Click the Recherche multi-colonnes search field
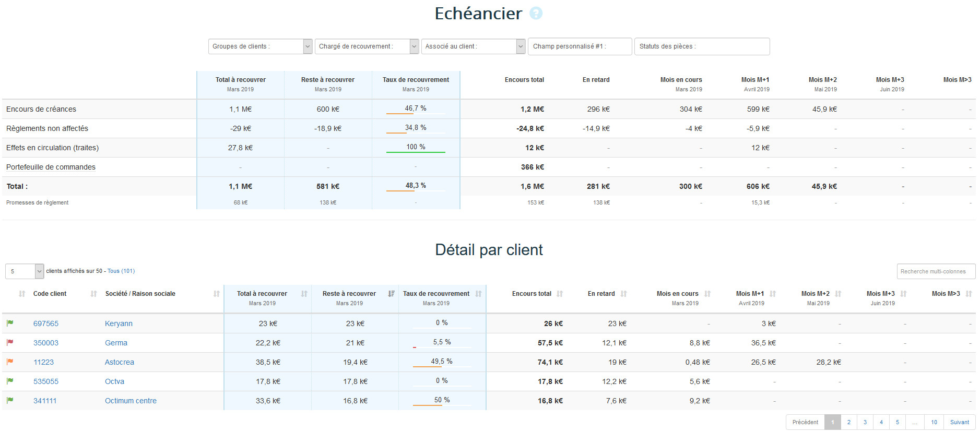This screenshot has height=432, width=980. click(x=936, y=271)
